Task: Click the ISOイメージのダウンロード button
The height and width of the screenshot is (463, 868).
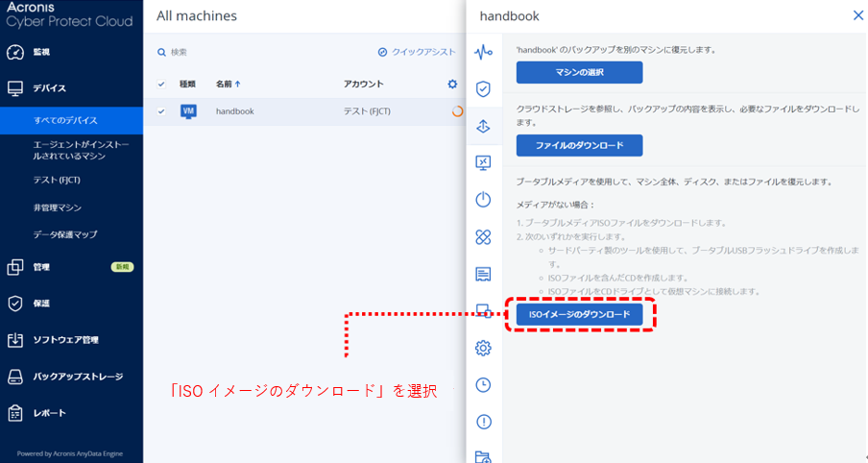Action: click(x=579, y=315)
